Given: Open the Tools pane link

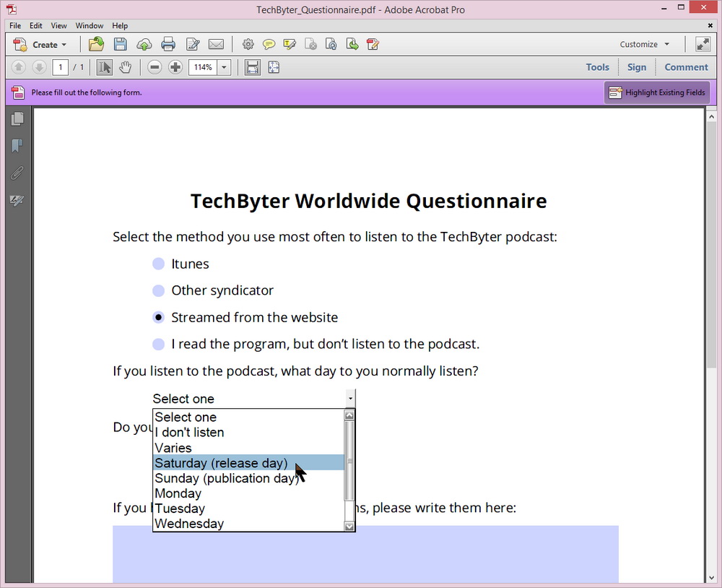Looking at the screenshot, I should tap(597, 67).
